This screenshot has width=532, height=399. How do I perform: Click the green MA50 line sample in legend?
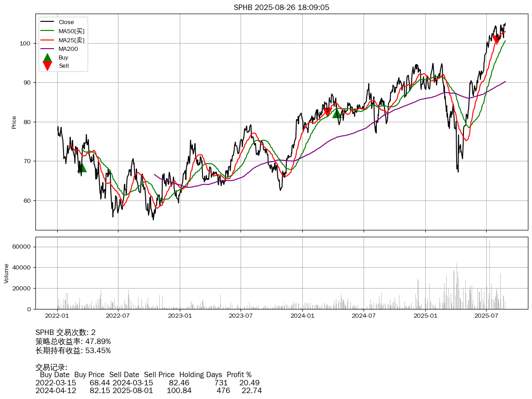[47, 31]
